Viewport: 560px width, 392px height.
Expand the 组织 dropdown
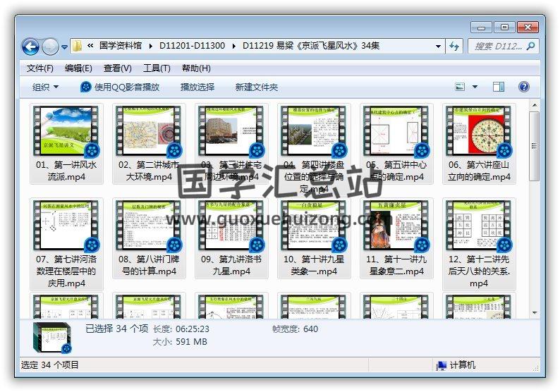click(x=45, y=87)
